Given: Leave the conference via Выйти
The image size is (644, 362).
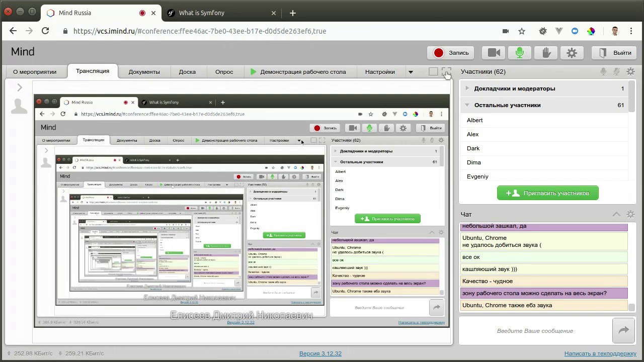Looking at the screenshot, I should pos(613,53).
